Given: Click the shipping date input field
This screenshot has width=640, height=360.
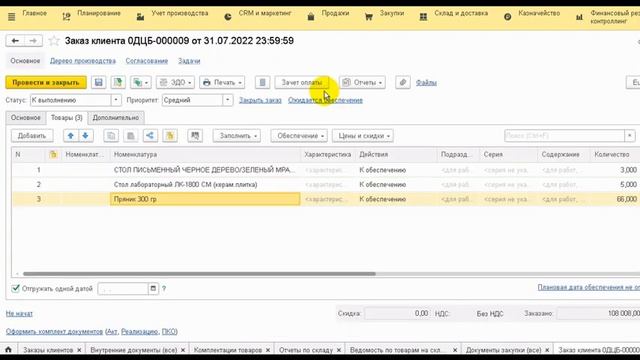Looking at the screenshot, I should point(123,289).
